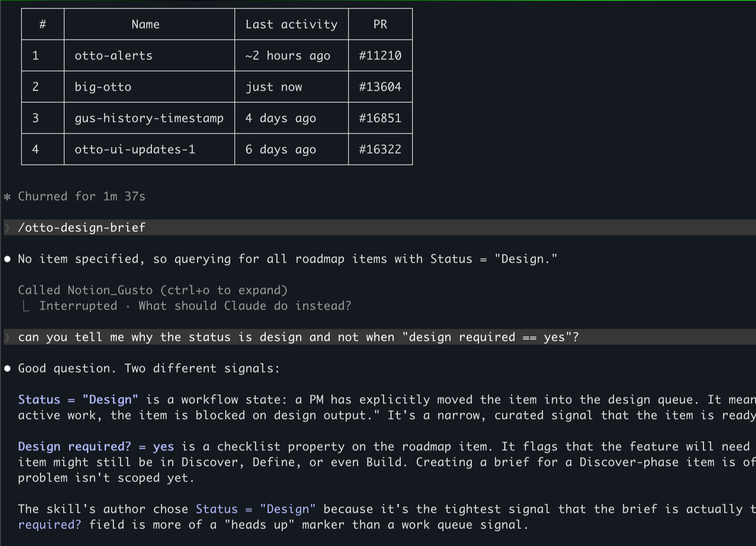
Task: Expand the 'Called Notion_Gusto' tool call line
Action: [x=153, y=290]
